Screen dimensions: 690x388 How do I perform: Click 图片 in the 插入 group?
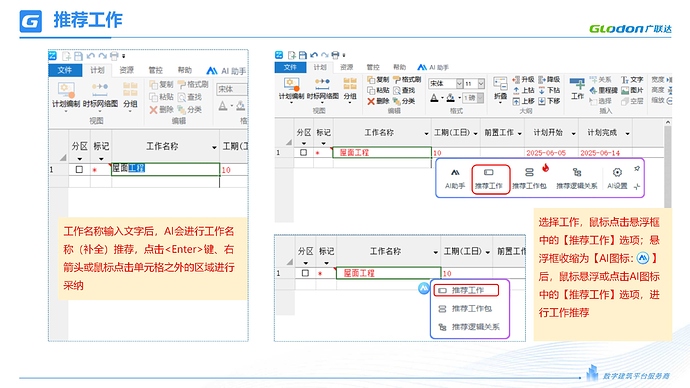click(x=632, y=90)
